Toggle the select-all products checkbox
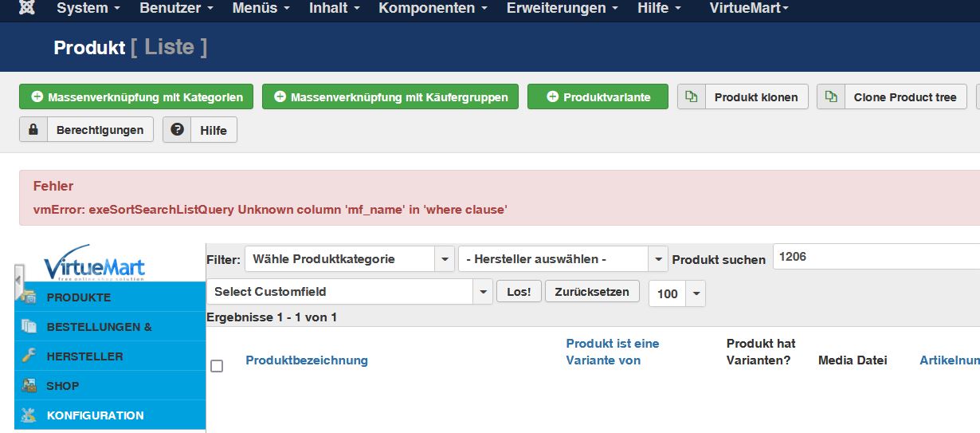This screenshot has width=980, height=433. [x=217, y=366]
